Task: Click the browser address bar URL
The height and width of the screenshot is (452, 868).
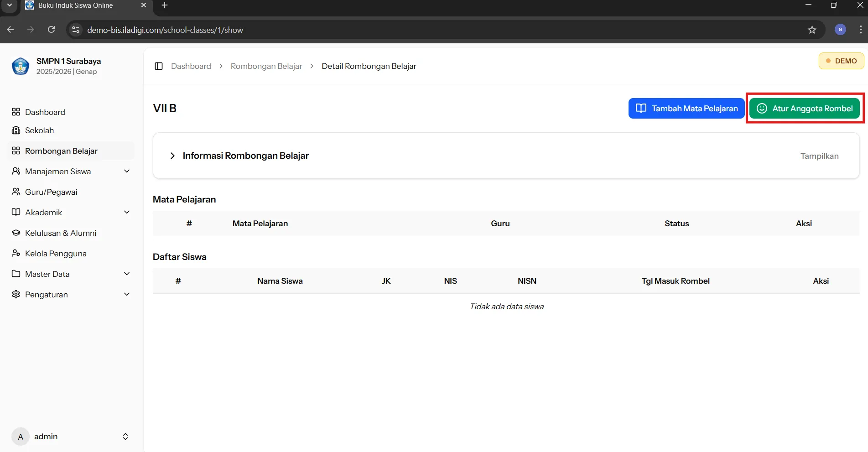Action: 165,30
